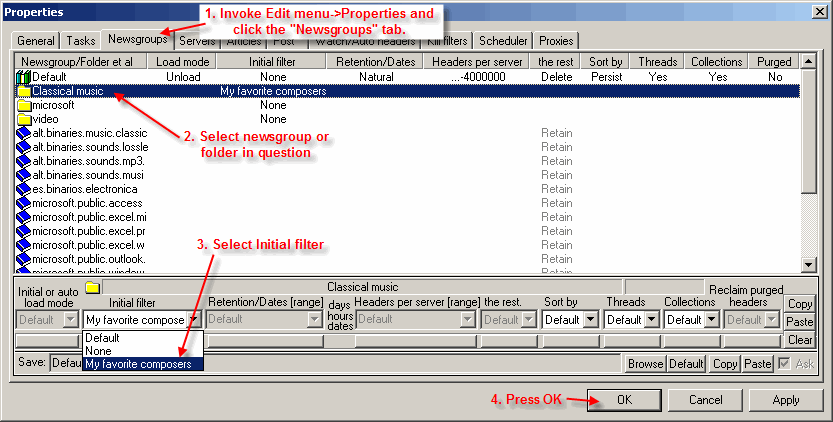Pick "None" in the Initial filter list

[98, 351]
